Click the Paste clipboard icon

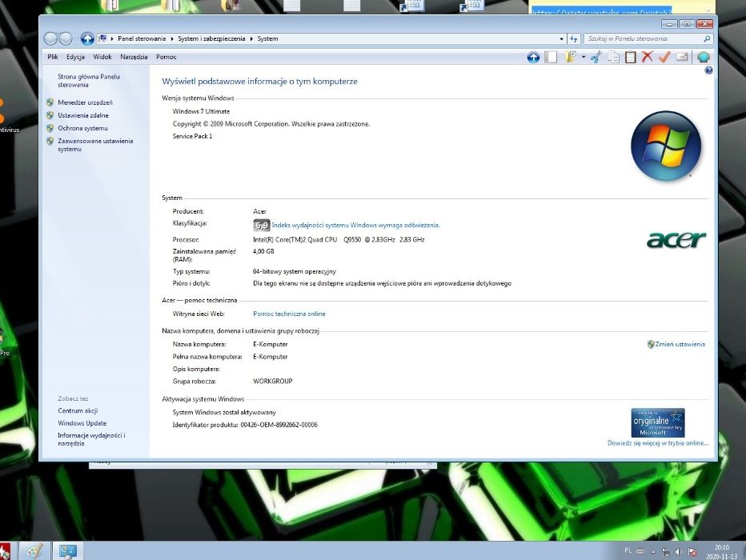tap(631, 57)
